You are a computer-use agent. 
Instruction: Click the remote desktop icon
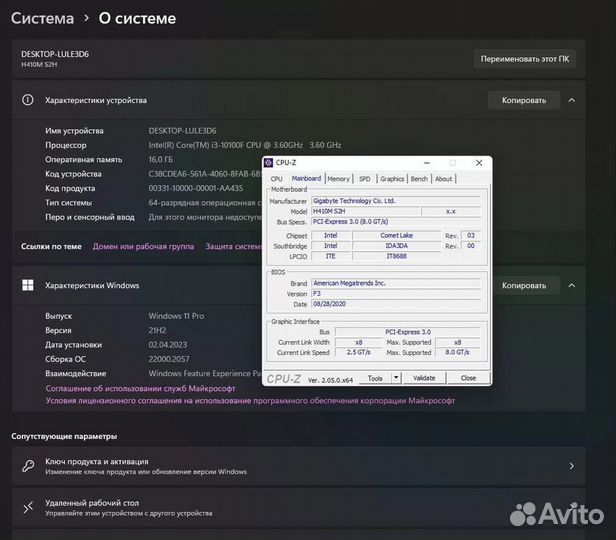coord(28,507)
